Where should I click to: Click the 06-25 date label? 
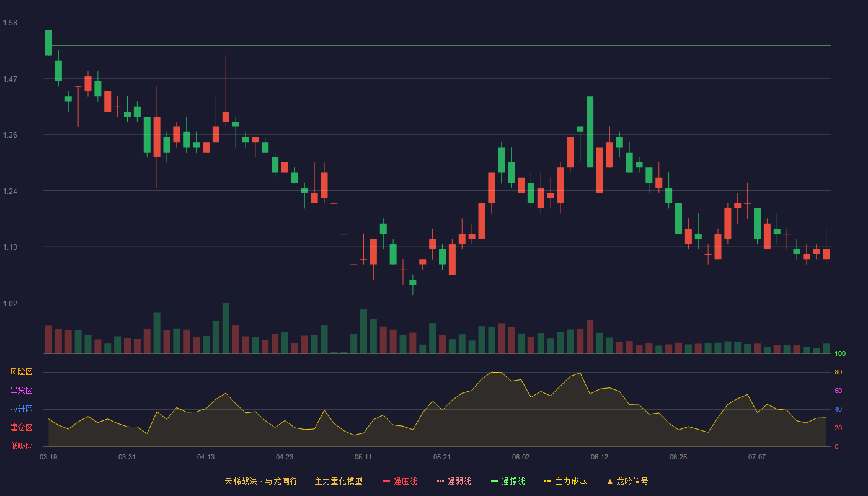click(x=678, y=457)
